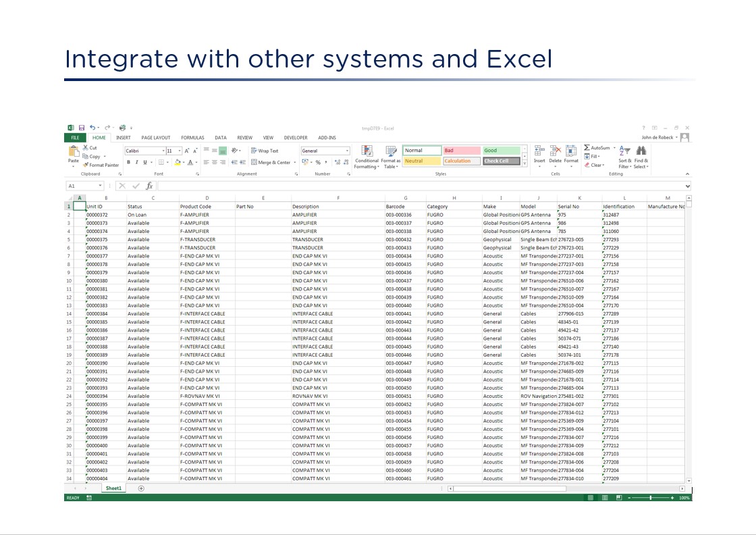Image resolution: width=756 pixels, height=535 pixels.
Task: Click the AutoSum sigma icon
Action: pos(587,148)
